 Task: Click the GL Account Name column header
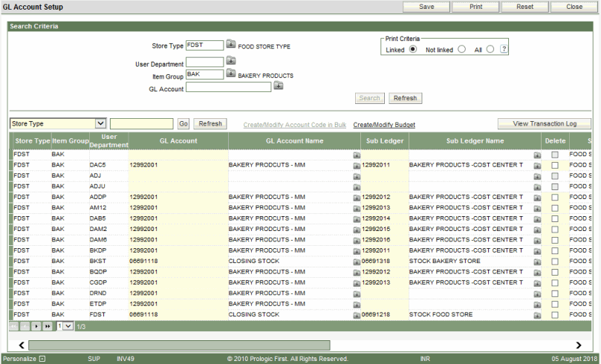coord(294,141)
